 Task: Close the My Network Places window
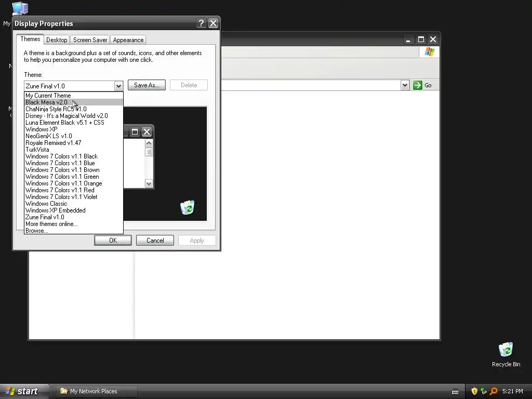pyautogui.click(x=433, y=39)
